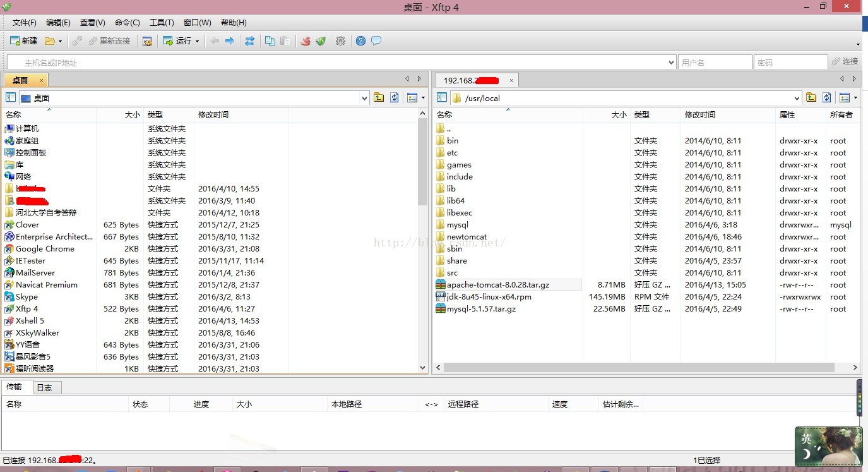Viewport: 868px width, 472px height.
Task: Click the 新建 new session button
Action: coord(24,41)
